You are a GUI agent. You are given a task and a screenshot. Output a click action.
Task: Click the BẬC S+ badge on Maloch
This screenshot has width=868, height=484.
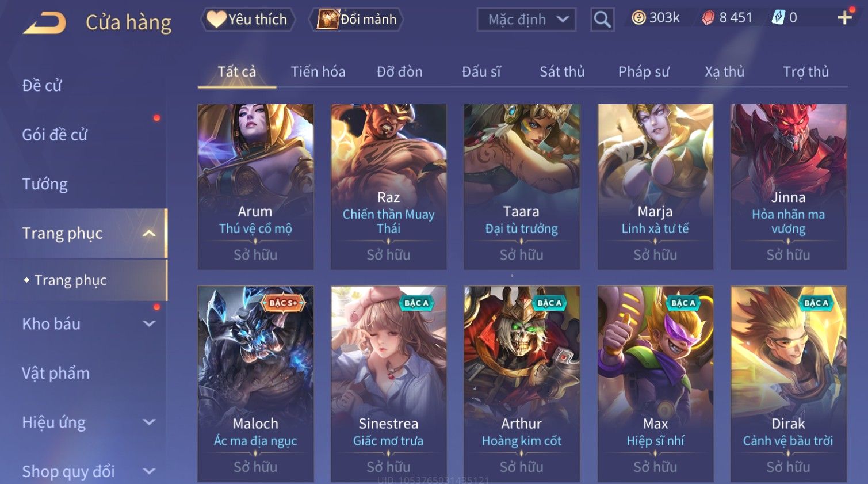coord(283,303)
